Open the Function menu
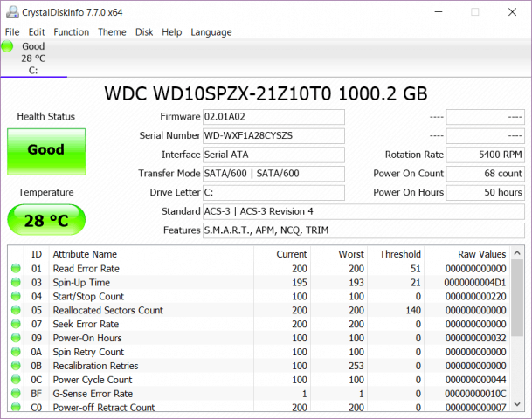The width and height of the screenshot is (532, 419). (x=72, y=32)
